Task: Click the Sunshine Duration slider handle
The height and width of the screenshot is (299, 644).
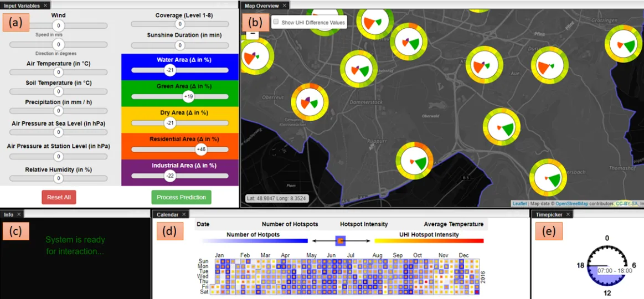Action: (x=179, y=45)
